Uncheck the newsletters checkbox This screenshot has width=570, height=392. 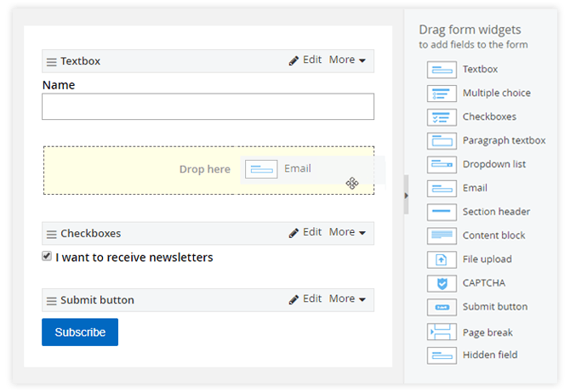(48, 257)
